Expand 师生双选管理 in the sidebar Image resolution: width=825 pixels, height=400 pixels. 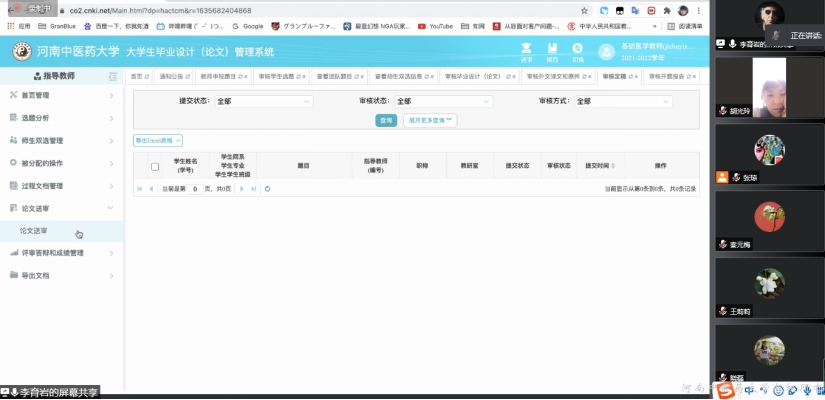pyautogui.click(x=60, y=141)
